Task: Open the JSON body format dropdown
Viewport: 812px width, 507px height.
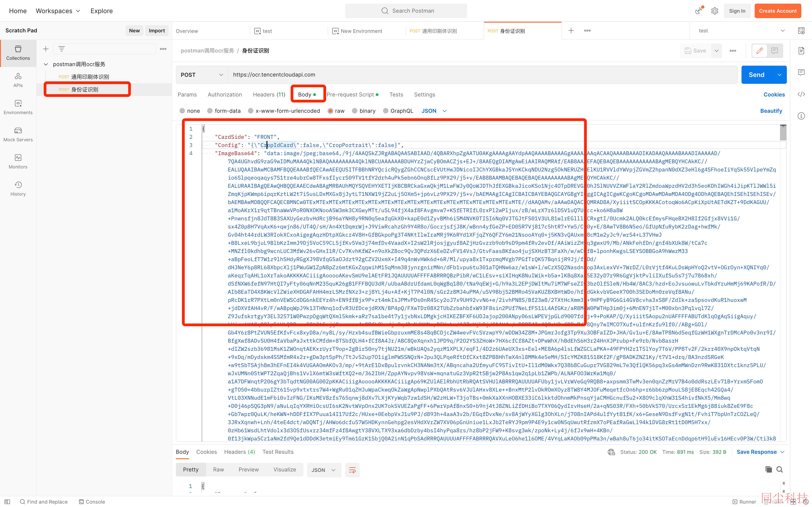Action: [x=434, y=111]
